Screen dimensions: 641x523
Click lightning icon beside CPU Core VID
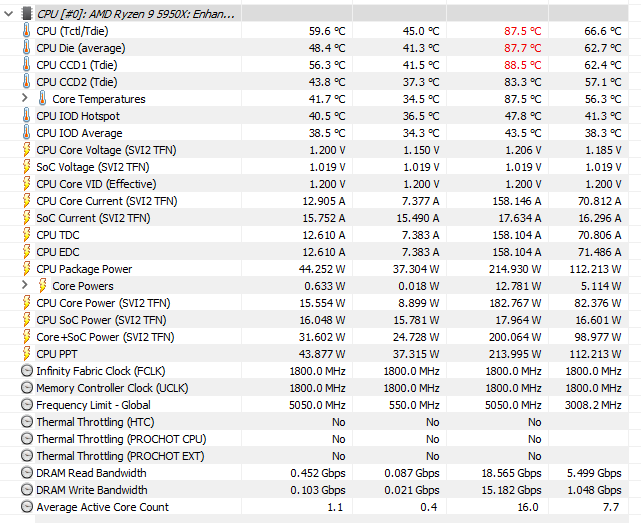click(27, 184)
